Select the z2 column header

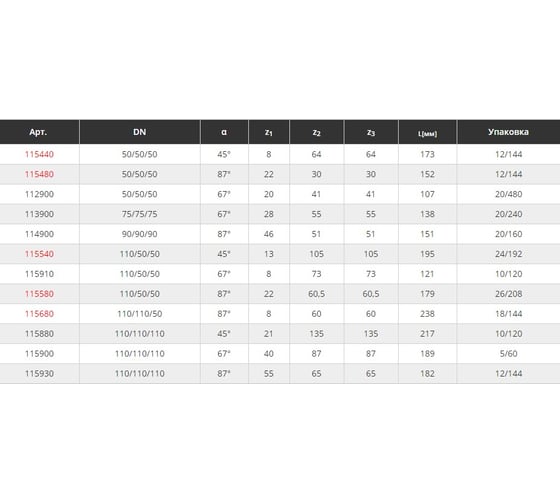[316, 132]
